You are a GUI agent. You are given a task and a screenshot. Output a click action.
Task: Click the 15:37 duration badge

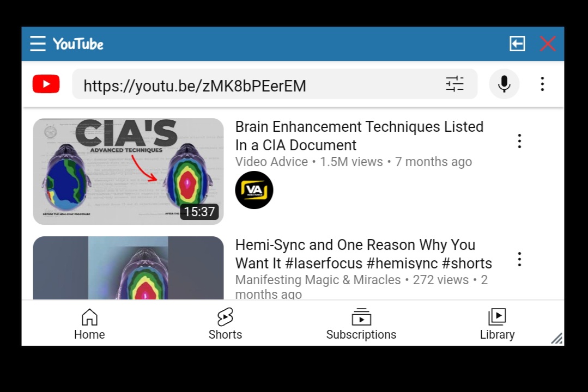point(199,212)
